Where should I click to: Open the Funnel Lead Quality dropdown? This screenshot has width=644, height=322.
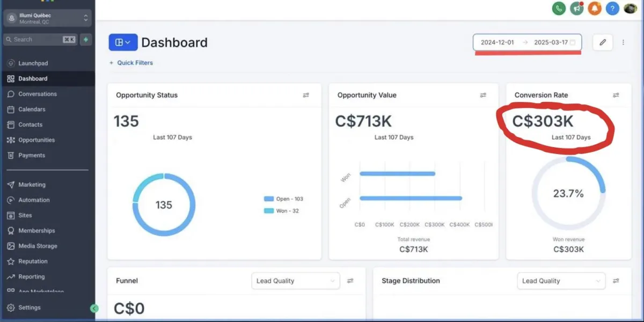(x=296, y=281)
